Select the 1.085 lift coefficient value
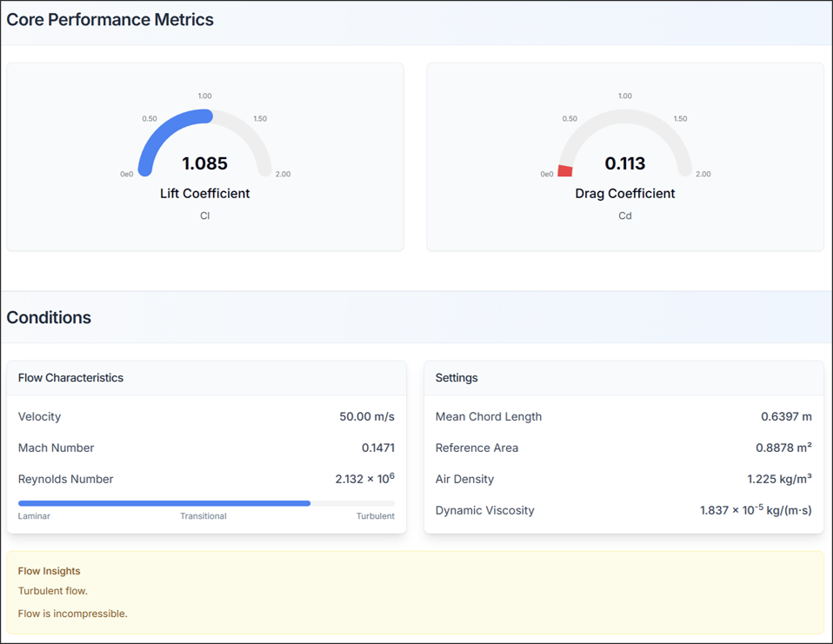833x644 pixels. (204, 163)
